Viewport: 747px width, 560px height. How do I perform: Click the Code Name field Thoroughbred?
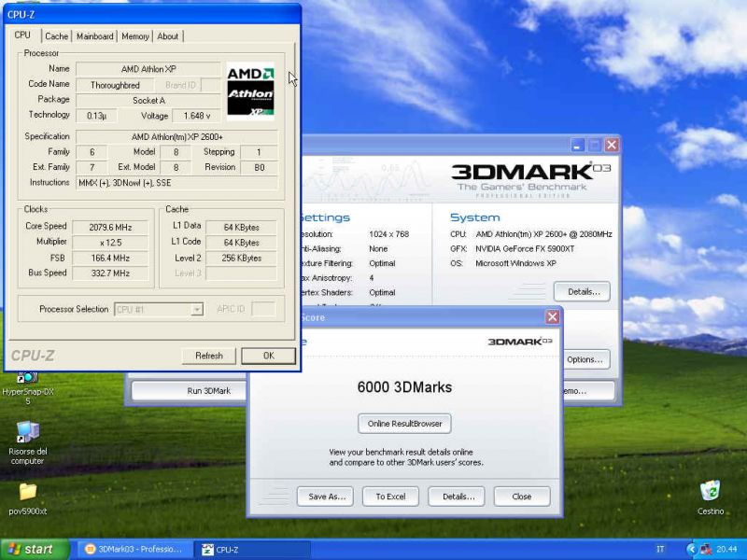pyautogui.click(x=115, y=85)
